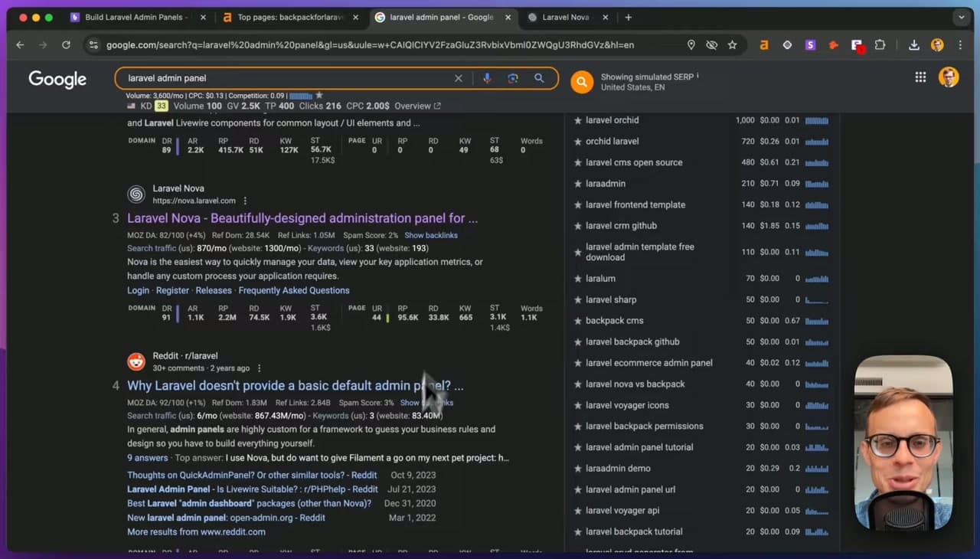
Task: Click the voice search microphone icon
Action: point(487,78)
